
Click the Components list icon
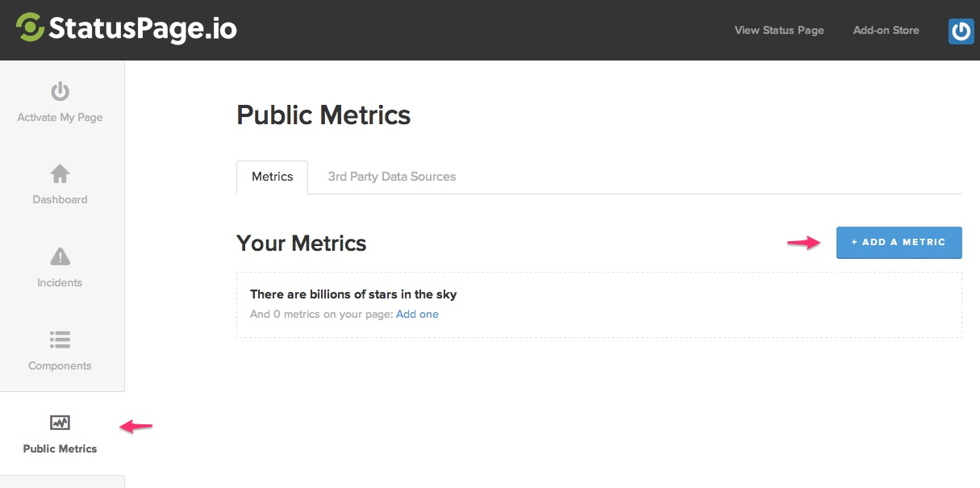click(x=60, y=340)
